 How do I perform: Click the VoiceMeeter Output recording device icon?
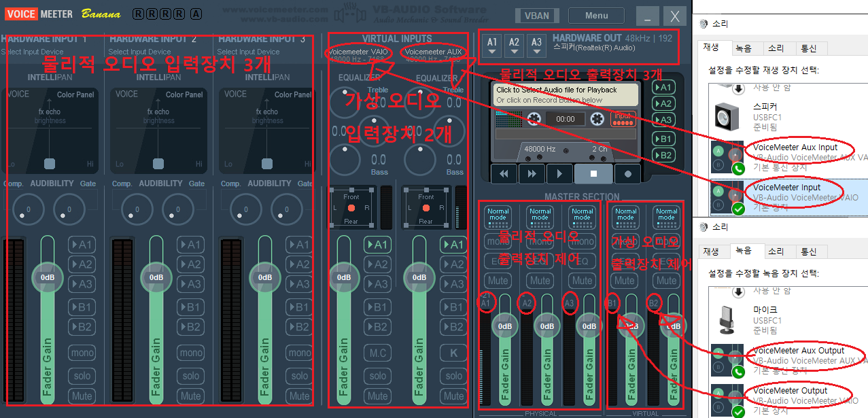[x=727, y=401]
